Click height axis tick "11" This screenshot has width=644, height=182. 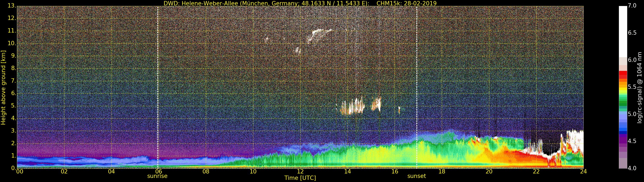click(x=12, y=31)
